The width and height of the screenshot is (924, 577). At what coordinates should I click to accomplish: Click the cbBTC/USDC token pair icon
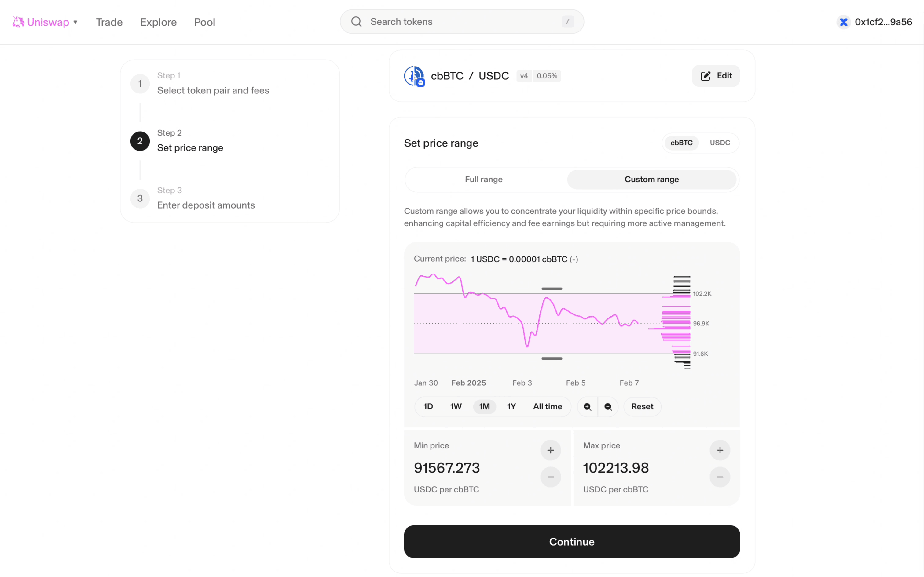414,76
